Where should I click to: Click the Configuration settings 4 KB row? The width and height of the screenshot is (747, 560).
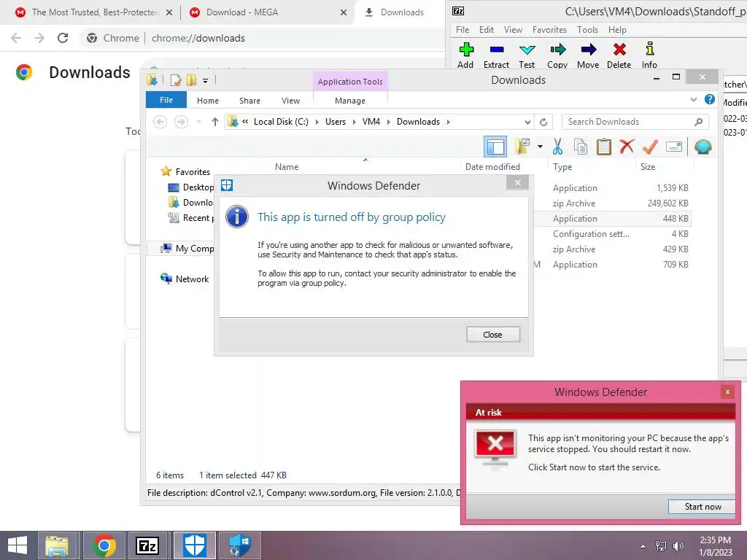pyautogui.click(x=612, y=234)
